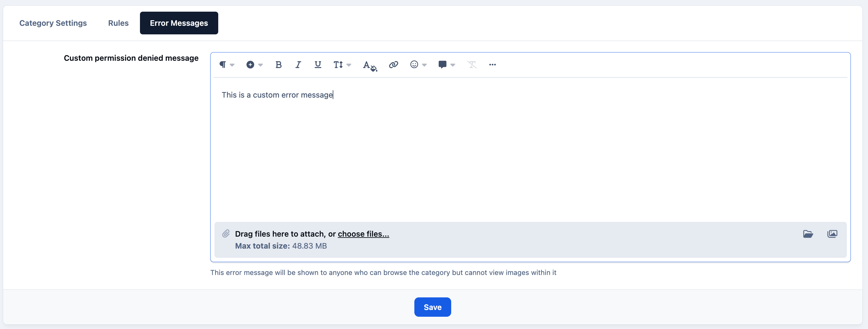Screen dimensions: 868x329
Task: Toggle bold formatting
Action: (278, 64)
